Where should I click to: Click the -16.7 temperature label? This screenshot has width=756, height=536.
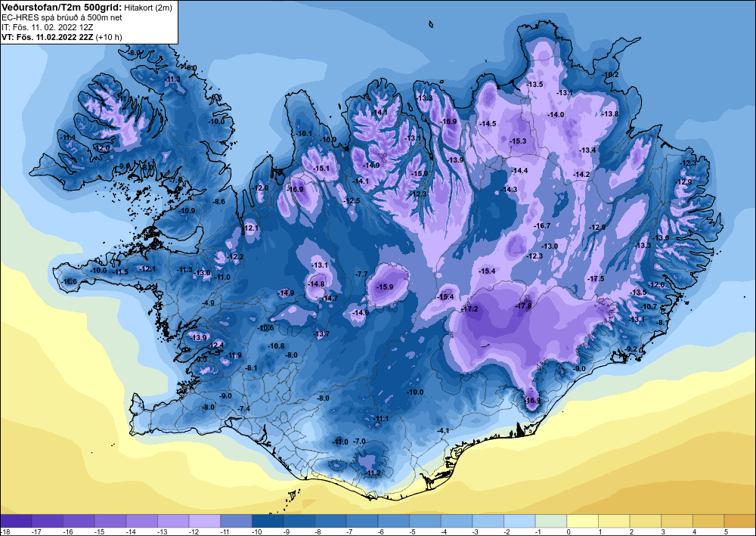(542, 225)
